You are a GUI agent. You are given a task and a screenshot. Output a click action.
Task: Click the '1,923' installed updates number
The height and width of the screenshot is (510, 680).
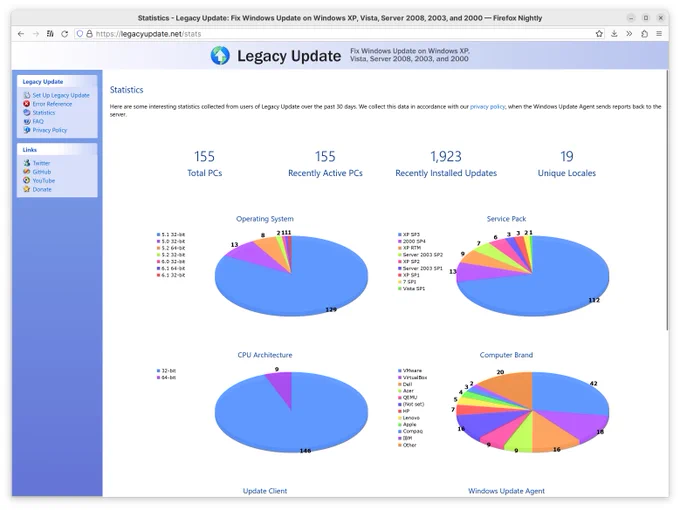[446, 156]
